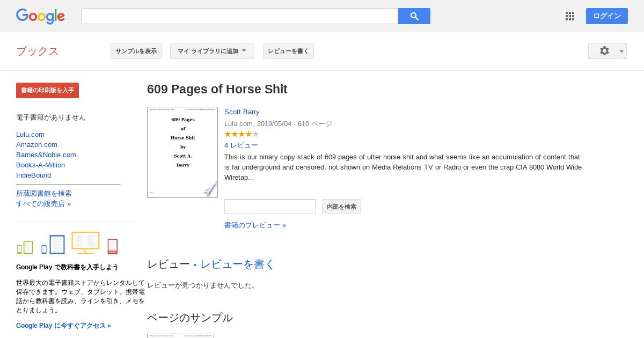Click the four-star rating
The width and height of the screenshot is (644, 338).
point(241,134)
